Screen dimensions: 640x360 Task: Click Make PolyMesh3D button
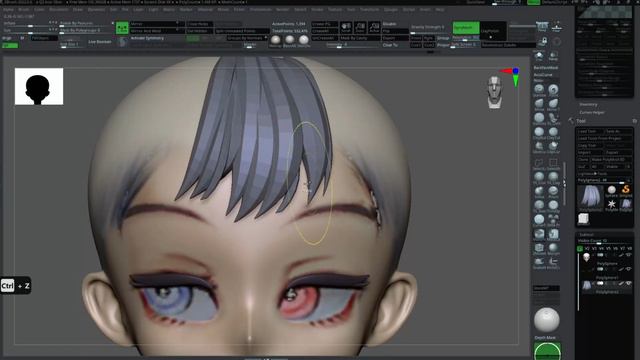tap(611, 160)
